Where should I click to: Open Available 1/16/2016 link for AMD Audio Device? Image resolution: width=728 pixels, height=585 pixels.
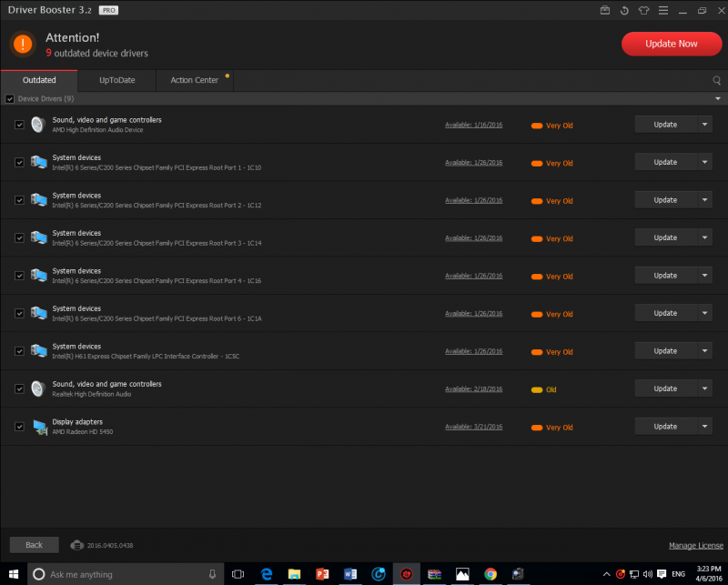[473, 125]
